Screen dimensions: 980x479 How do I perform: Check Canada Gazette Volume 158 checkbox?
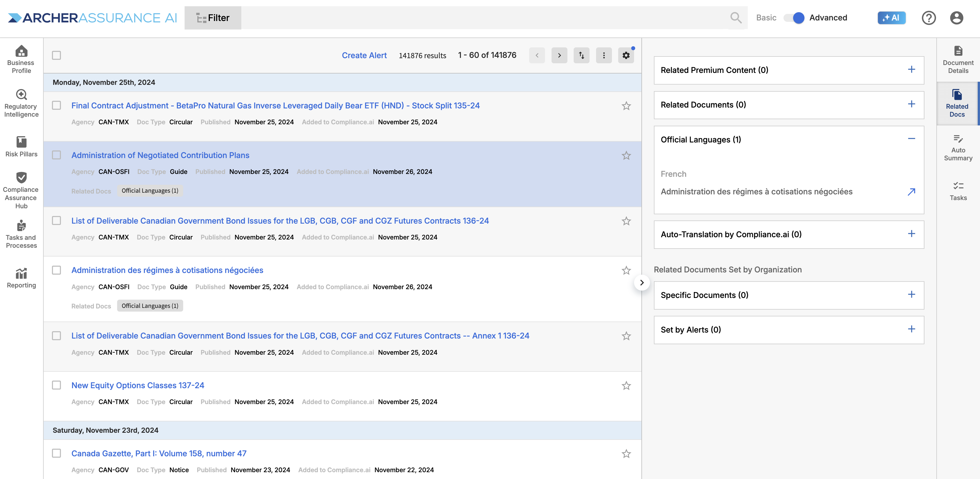click(x=56, y=453)
